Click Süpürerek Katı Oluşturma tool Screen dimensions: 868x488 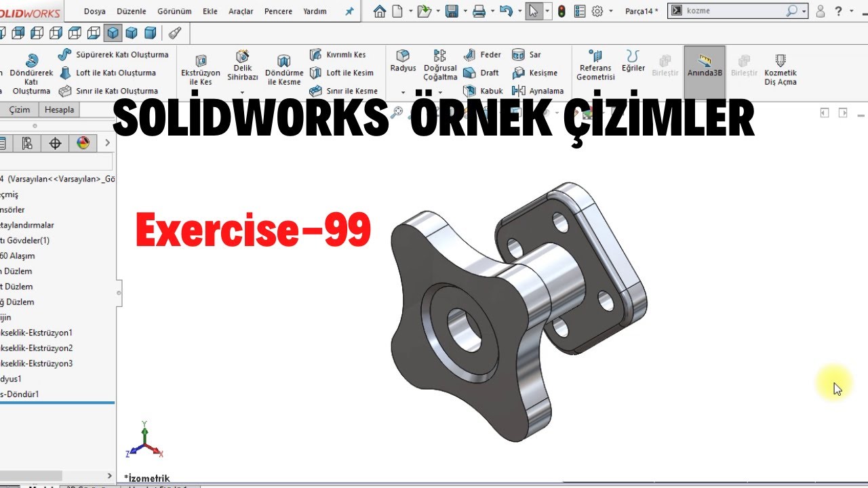pyautogui.click(x=113, y=54)
